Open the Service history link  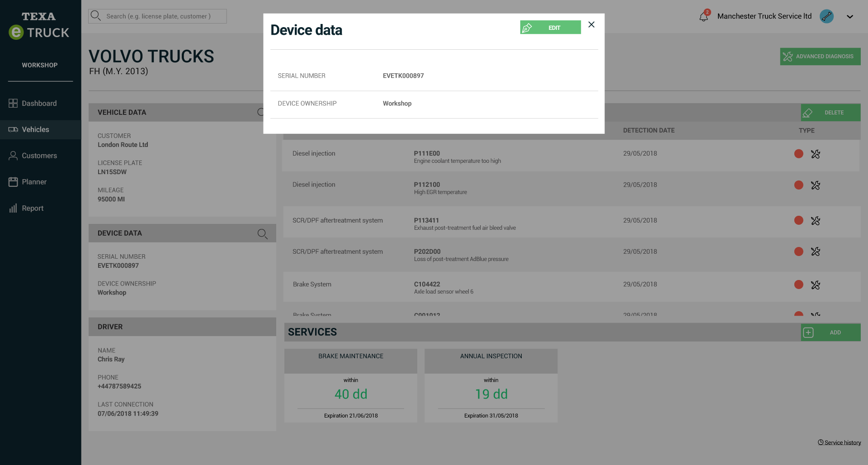click(x=840, y=442)
